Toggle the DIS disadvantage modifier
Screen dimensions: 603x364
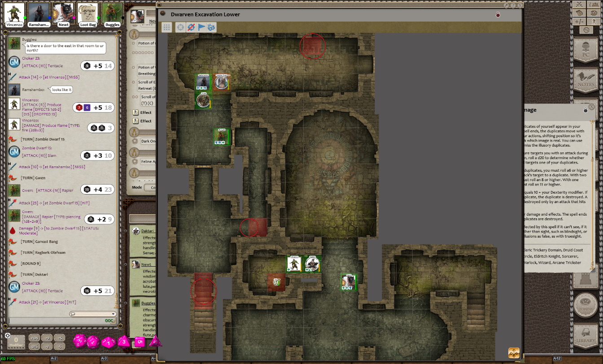[x=34, y=347]
